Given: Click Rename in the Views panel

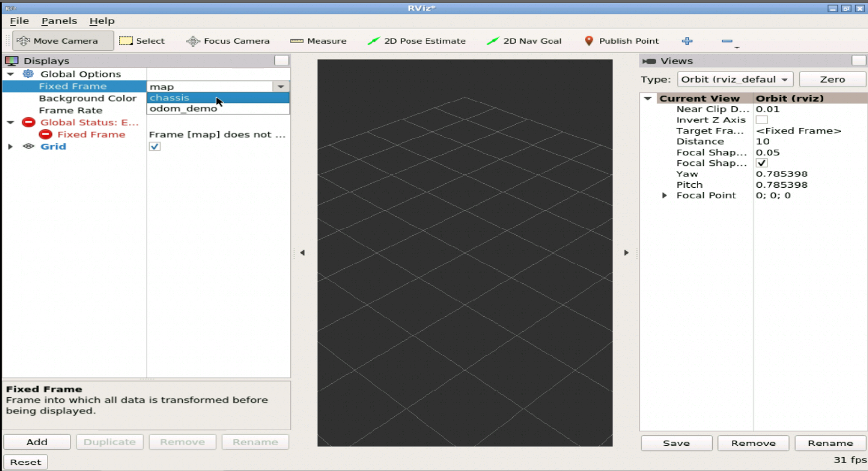Looking at the screenshot, I should pyautogui.click(x=831, y=443).
